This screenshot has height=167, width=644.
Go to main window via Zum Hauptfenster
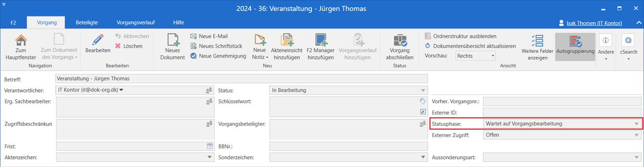coord(21,47)
